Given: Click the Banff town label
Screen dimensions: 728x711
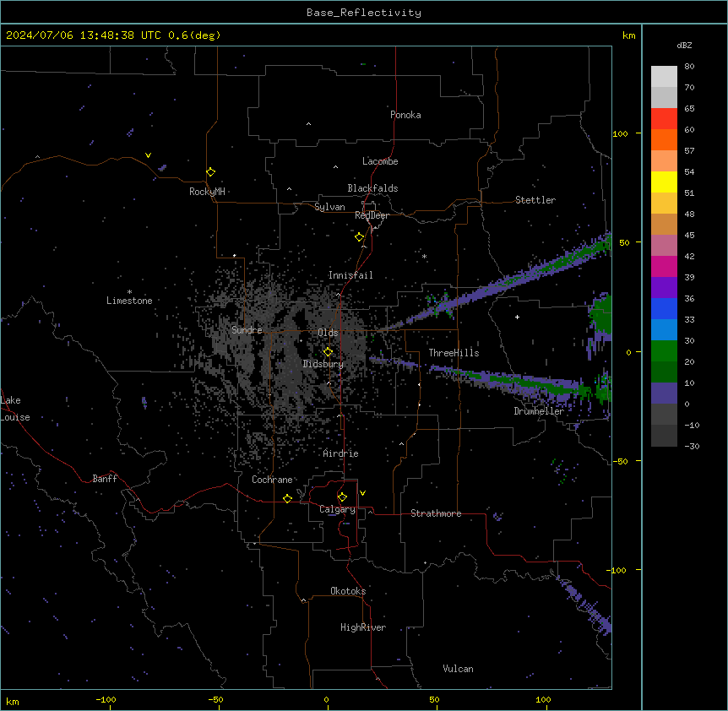Looking at the screenshot, I should [105, 479].
